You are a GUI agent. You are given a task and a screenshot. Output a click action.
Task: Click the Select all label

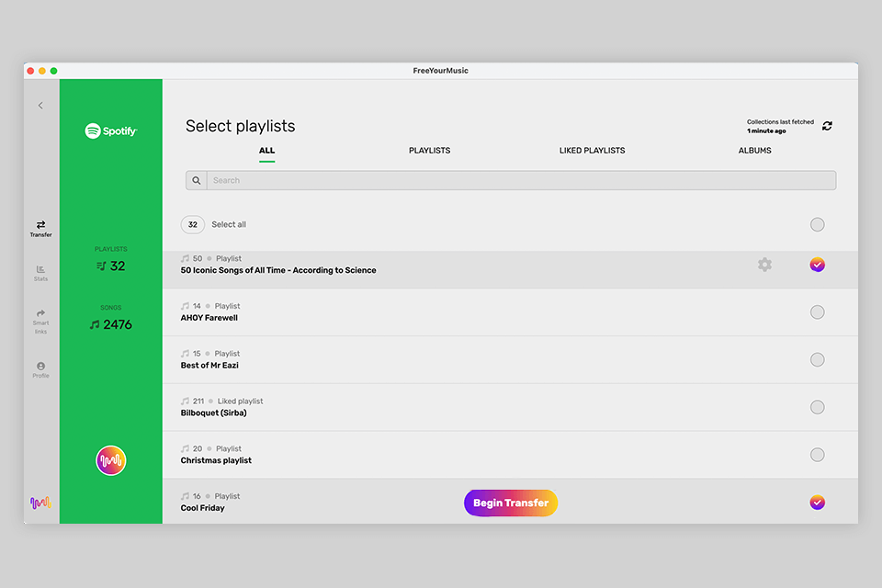229,224
